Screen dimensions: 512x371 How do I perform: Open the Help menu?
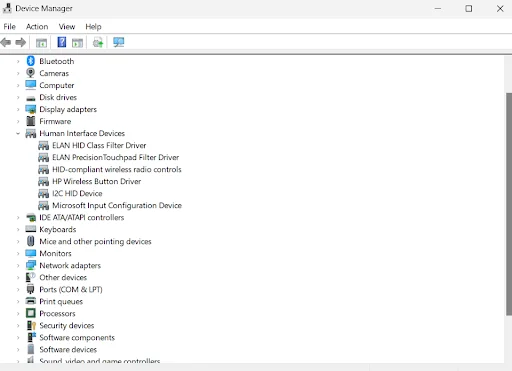pyautogui.click(x=93, y=27)
